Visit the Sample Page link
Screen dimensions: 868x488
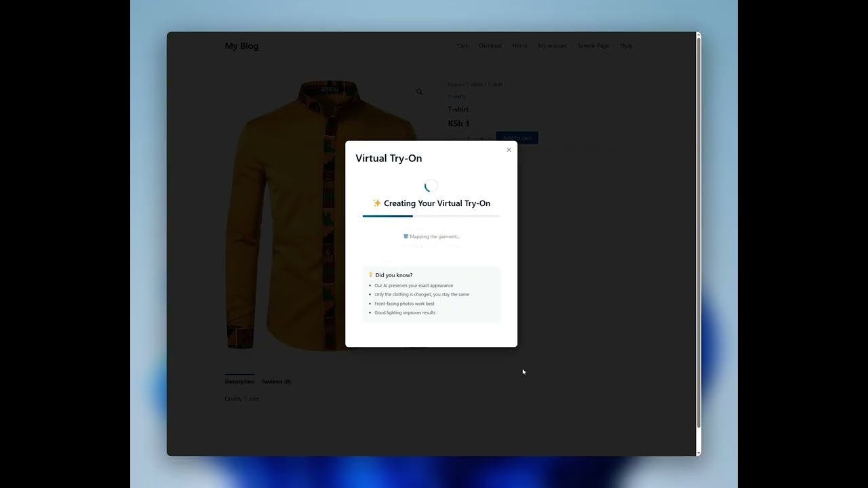coord(593,45)
